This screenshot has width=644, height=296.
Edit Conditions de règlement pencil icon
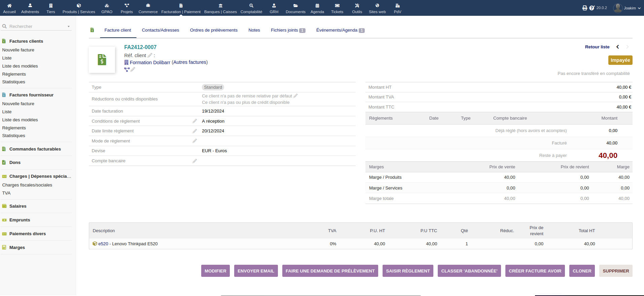194,121
